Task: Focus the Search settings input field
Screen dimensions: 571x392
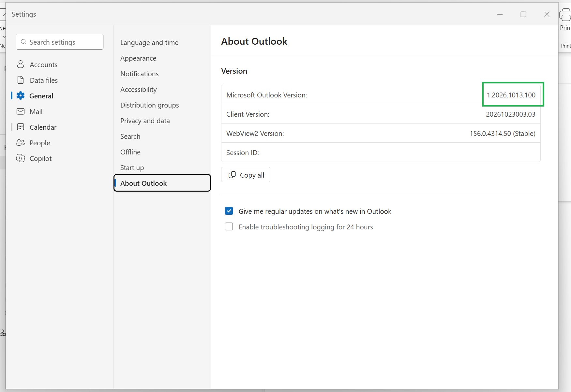Action: click(x=60, y=42)
